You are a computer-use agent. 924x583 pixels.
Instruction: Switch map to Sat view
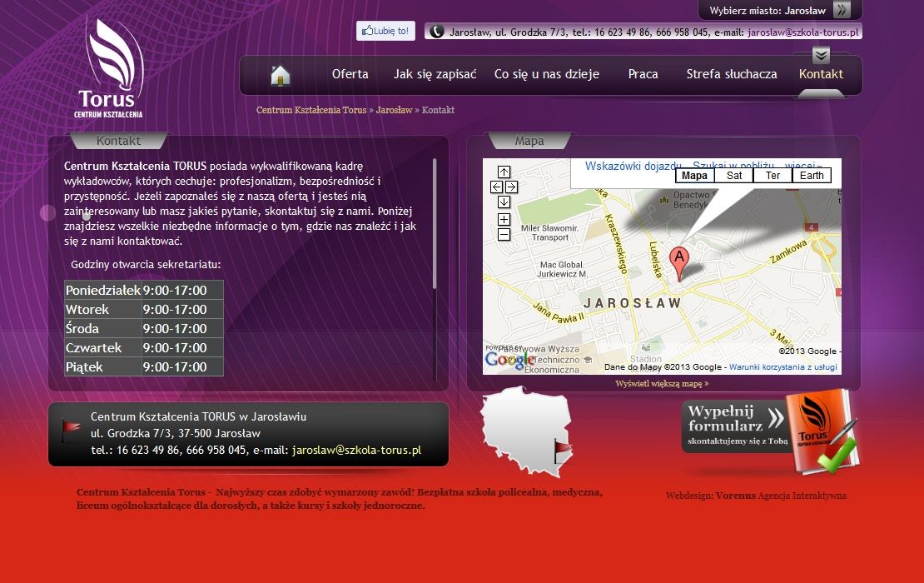733,176
